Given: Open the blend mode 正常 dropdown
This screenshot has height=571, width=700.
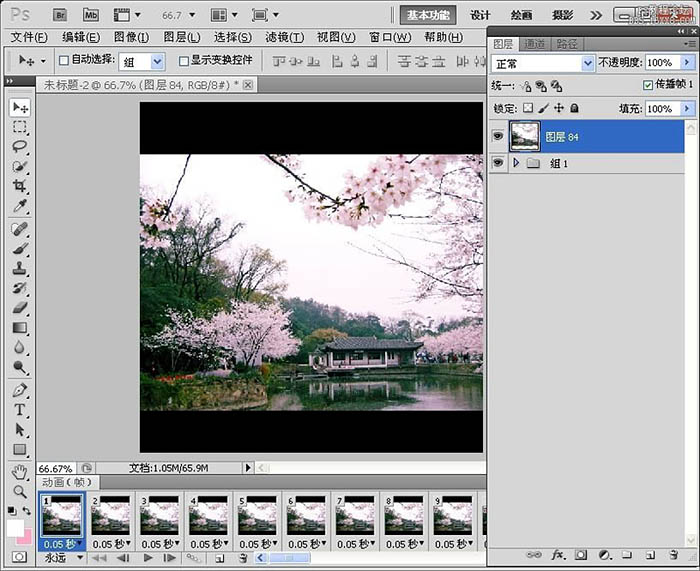Looking at the screenshot, I should [544, 62].
